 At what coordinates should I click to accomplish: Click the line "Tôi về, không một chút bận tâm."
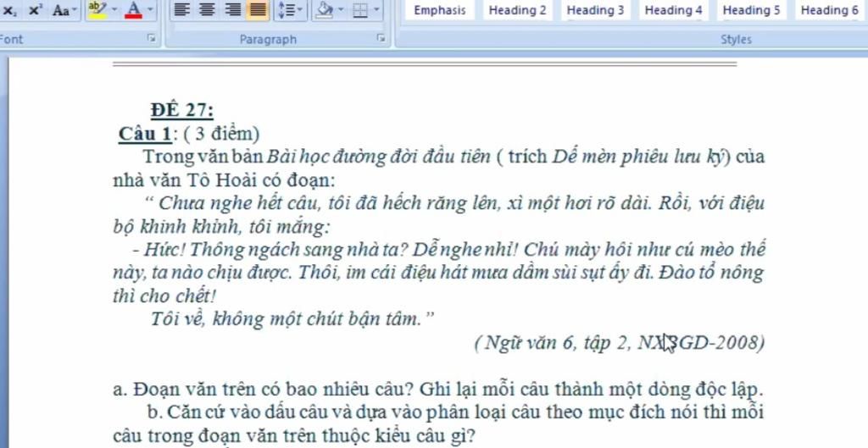(287, 318)
